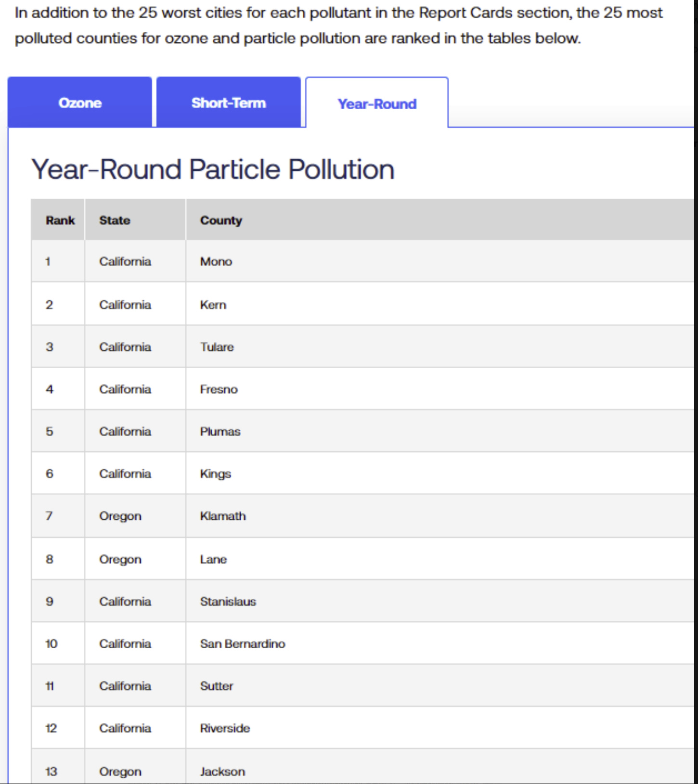The height and width of the screenshot is (784, 698).
Task: Select the Year-Round tab
Action: pyautogui.click(x=377, y=103)
